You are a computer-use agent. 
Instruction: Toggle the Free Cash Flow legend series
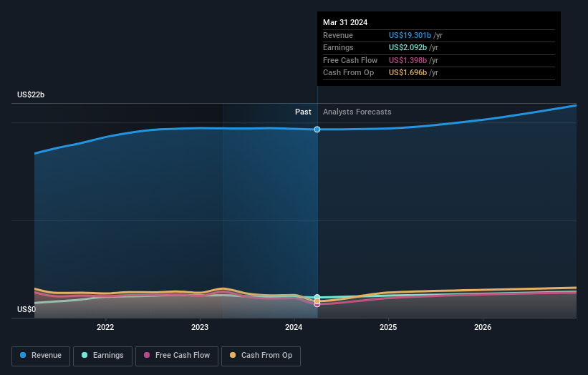[177, 356]
